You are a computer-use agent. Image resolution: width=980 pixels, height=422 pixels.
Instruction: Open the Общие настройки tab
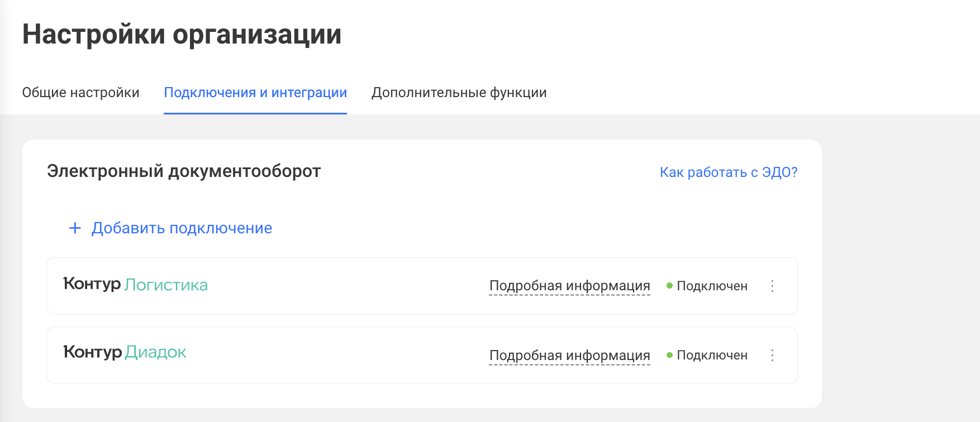pyautogui.click(x=80, y=93)
